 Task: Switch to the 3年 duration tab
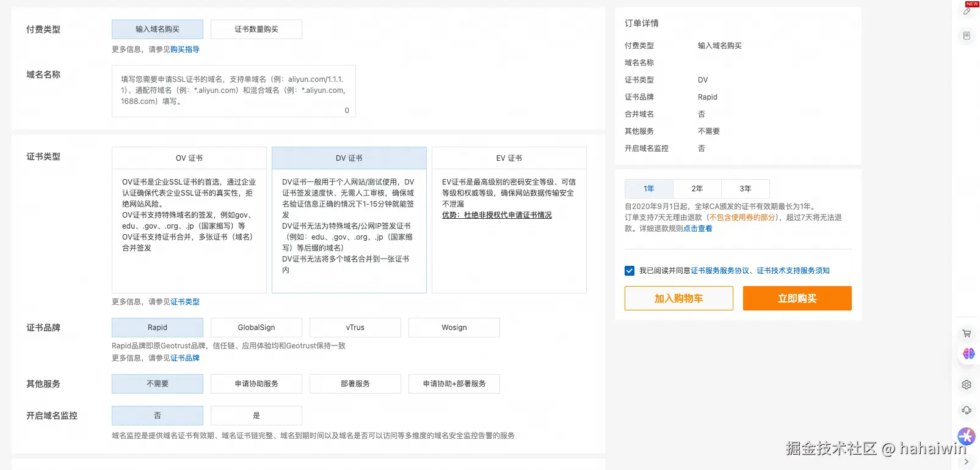tap(746, 189)
